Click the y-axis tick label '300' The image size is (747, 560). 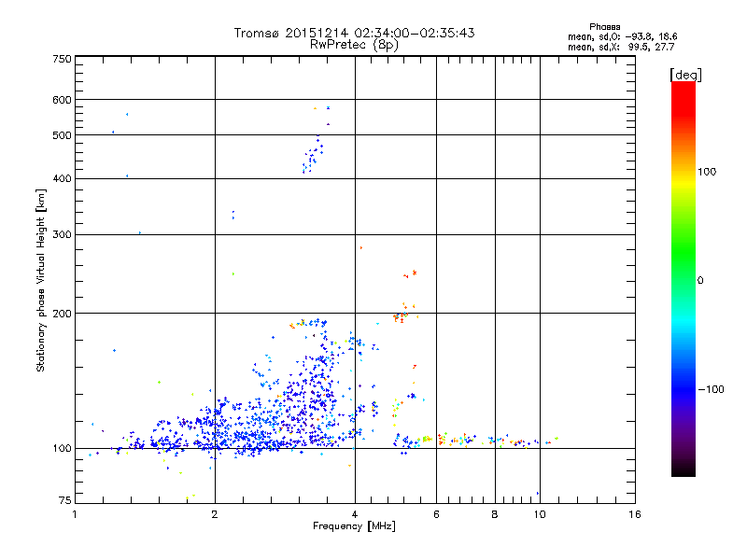[x=63, y=235]
